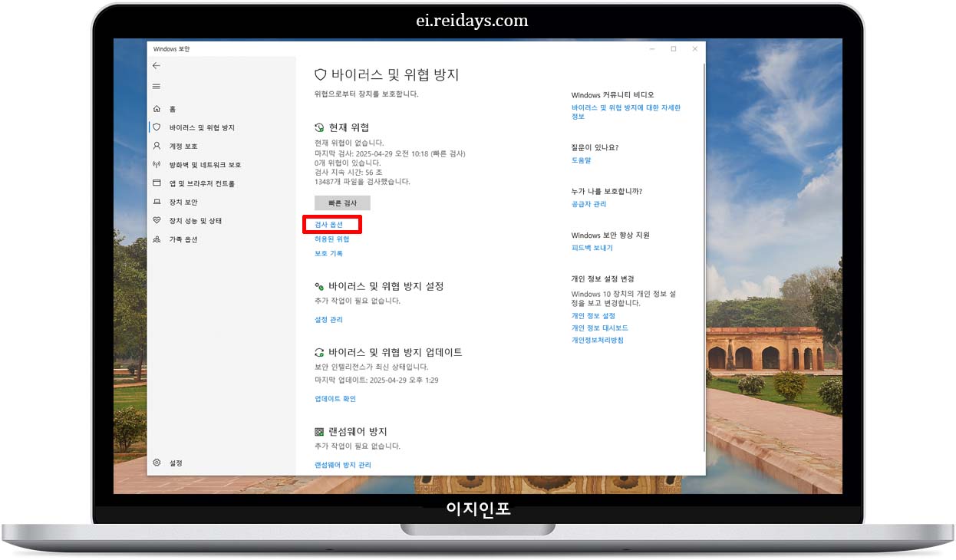Open the 검사 옵션 link
Screen dimensions: 956x560
coord(328,225)
